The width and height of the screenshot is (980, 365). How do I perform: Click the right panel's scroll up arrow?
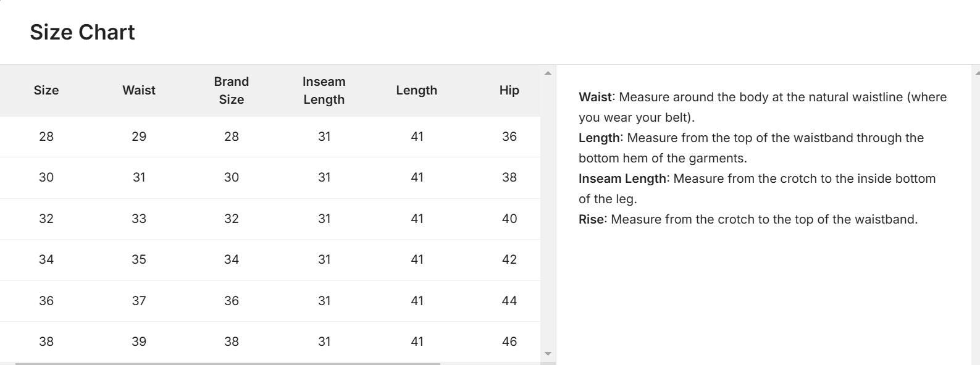(977, 73)
